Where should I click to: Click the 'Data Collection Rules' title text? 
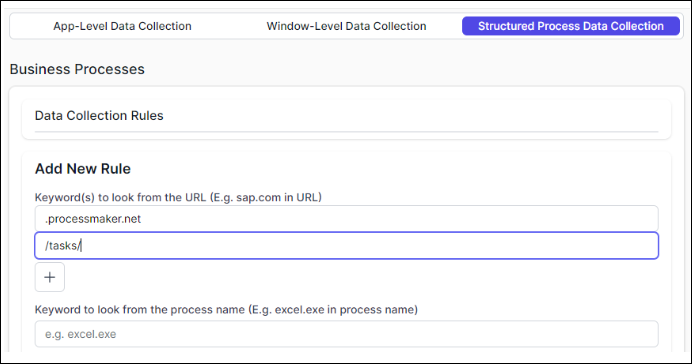coord(99,116)
